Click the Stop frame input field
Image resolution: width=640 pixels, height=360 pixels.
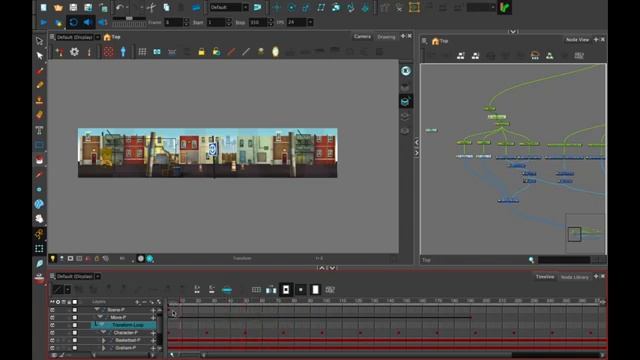[x=258, y=22]
